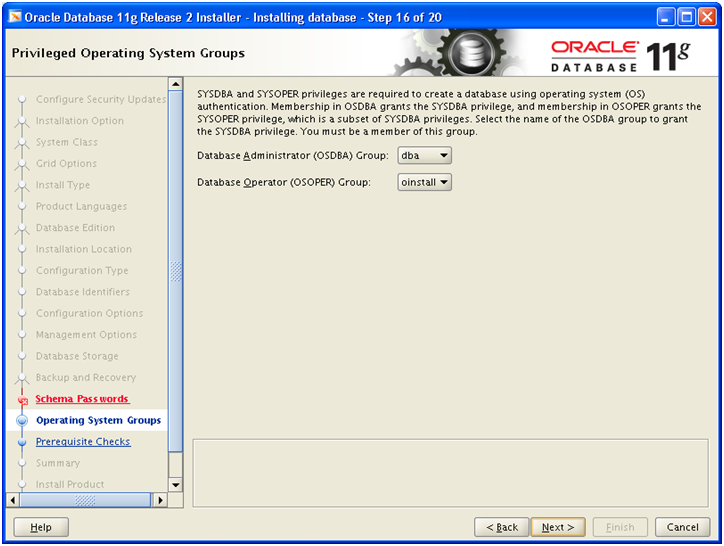Click the Installation Location step text
This screenshot has width=724, height=546.
[84, 249]
